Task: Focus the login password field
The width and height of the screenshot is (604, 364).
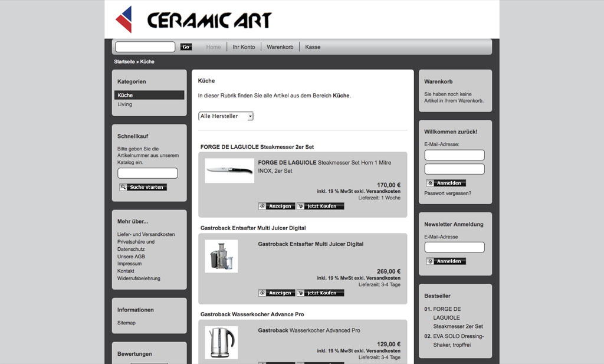Action: (x=455, y=169)
